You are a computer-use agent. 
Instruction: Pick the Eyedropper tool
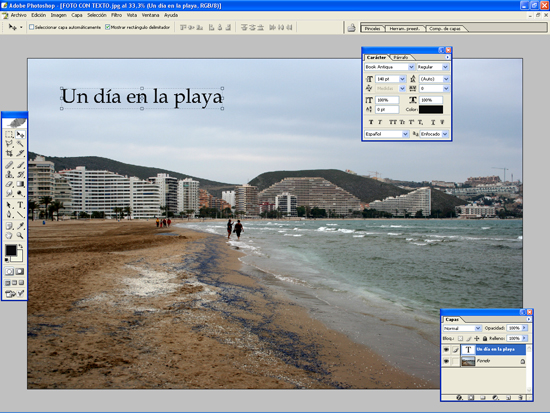(x=20, y=226)
